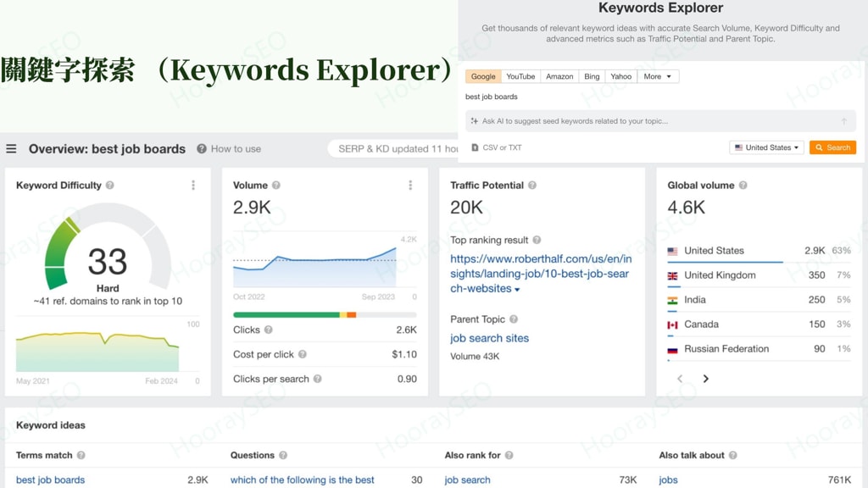
Task: Open the Keyword Difficulty panel options menu
Action: (x=193, y=185)
